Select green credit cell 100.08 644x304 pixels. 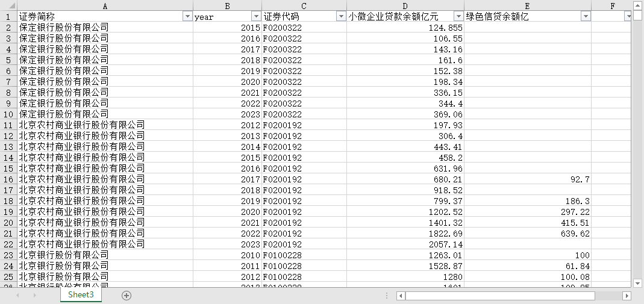(x=528, y=276)
